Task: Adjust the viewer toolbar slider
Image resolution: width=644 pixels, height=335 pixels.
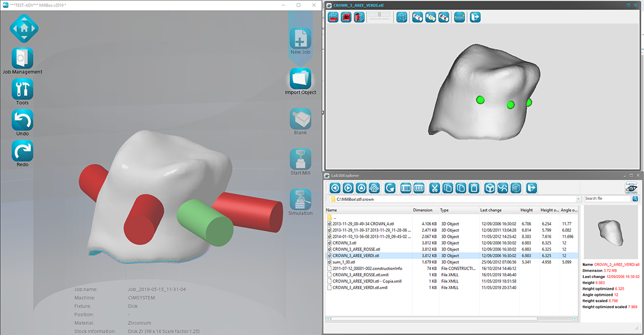Action: [380, 16]
